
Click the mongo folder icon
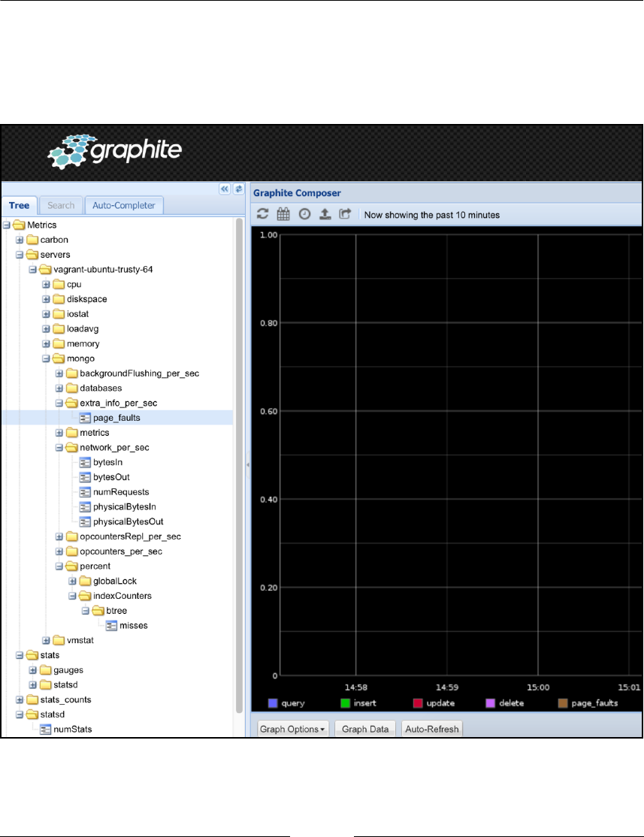(59, 358)
